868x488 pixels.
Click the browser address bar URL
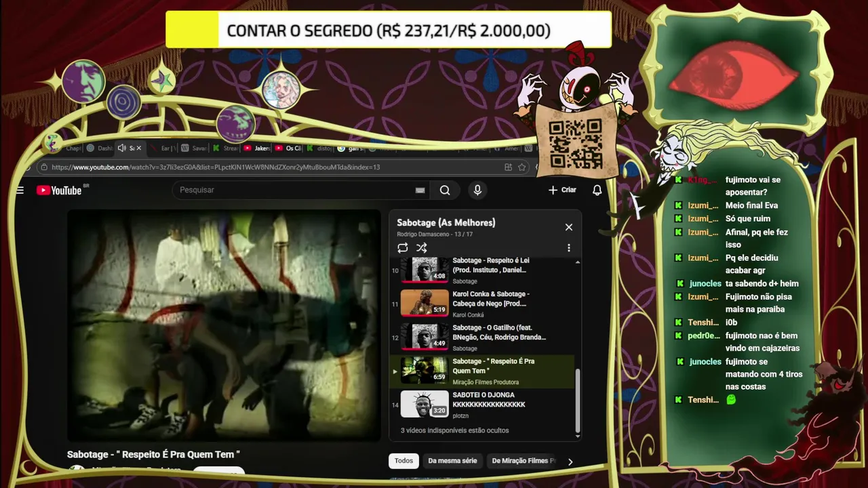[x=216, y=167]
